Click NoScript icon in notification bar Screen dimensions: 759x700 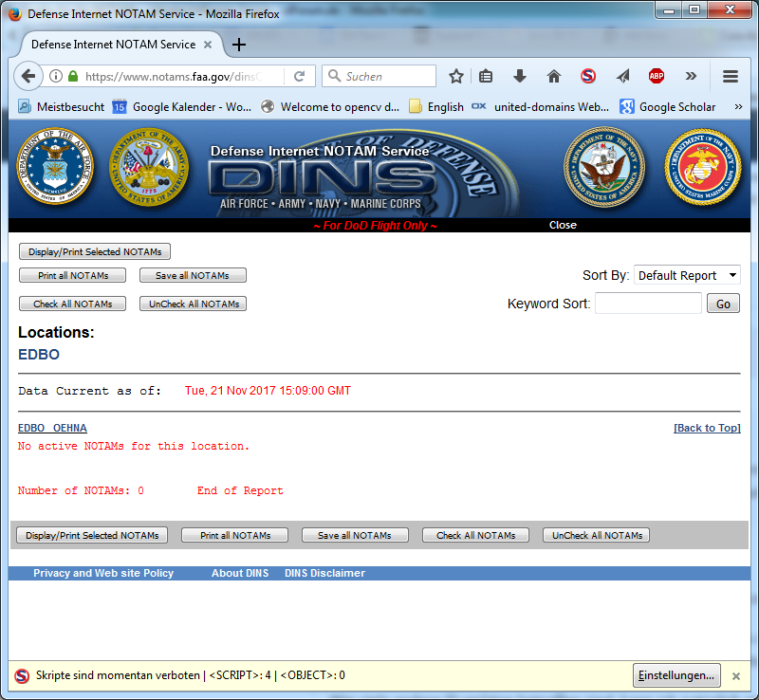click(x=22, y=675)
